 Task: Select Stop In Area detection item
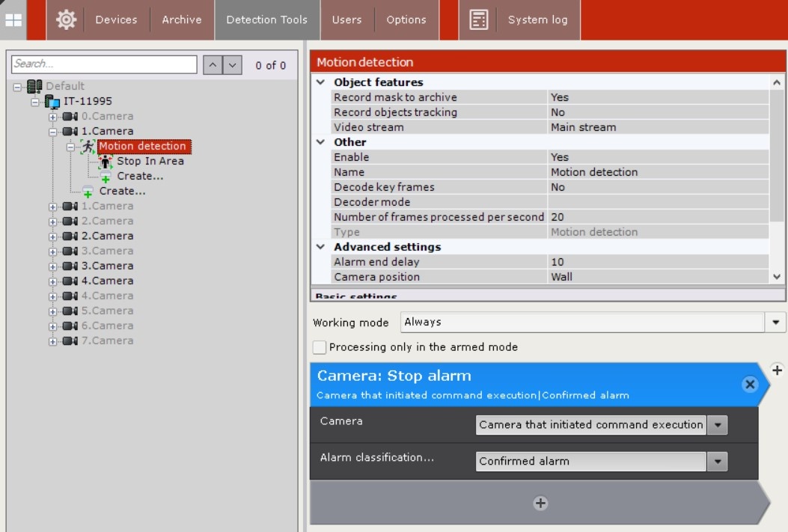click(x=150, y=161)
